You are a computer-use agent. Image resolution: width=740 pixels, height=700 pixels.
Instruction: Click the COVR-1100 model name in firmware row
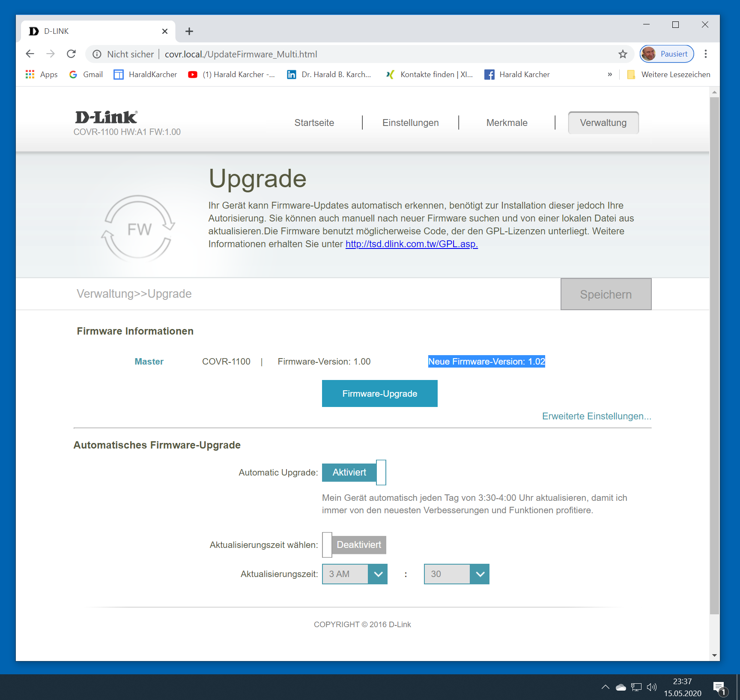226,362
